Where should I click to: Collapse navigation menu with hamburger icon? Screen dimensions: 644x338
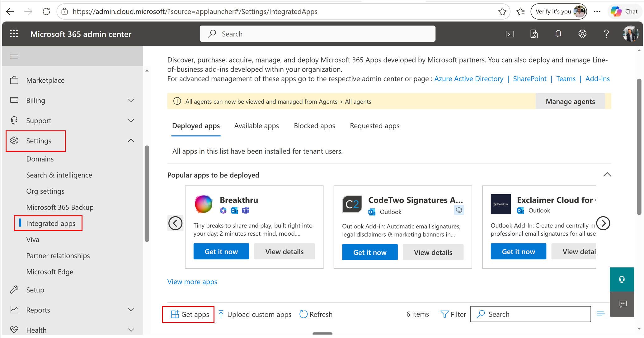pos(14,56)
